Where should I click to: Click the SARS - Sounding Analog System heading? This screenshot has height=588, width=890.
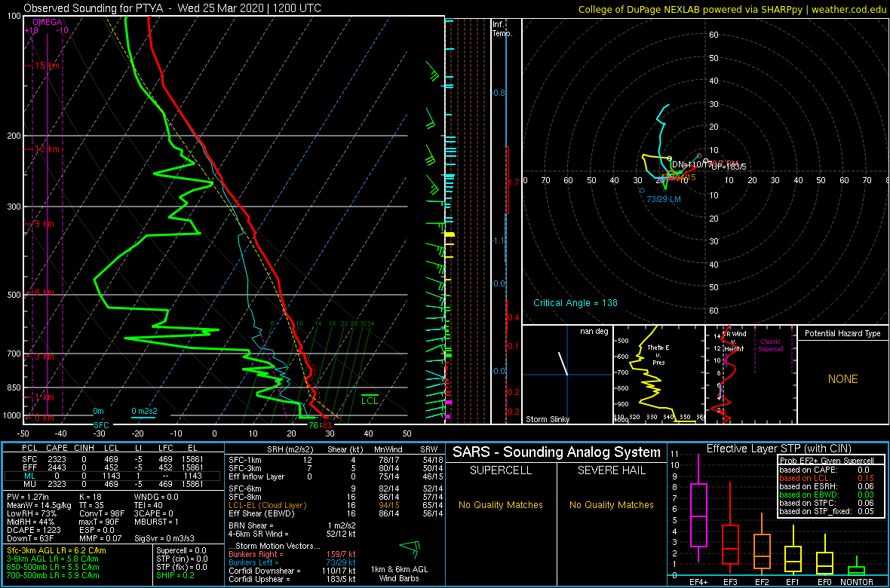(x=557, y=452)
